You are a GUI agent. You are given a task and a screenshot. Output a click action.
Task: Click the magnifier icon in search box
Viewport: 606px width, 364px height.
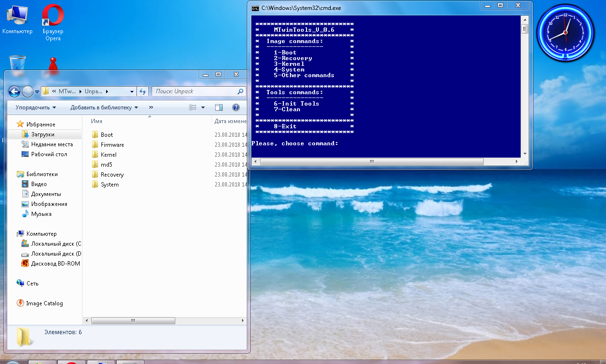240,91
